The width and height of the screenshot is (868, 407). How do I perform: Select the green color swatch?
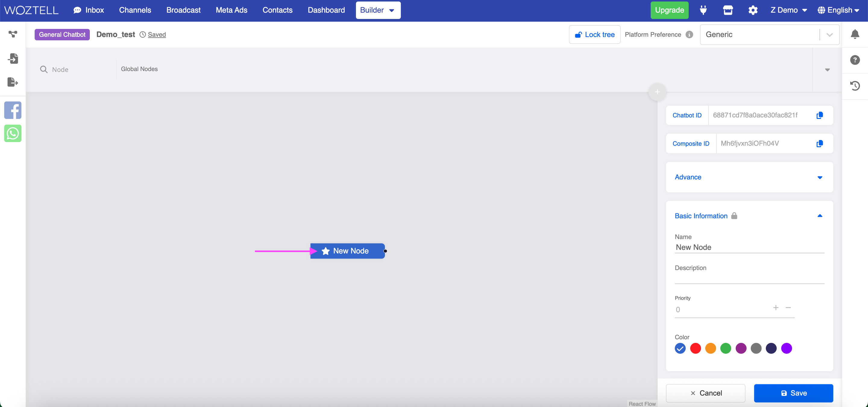(725, 348)
